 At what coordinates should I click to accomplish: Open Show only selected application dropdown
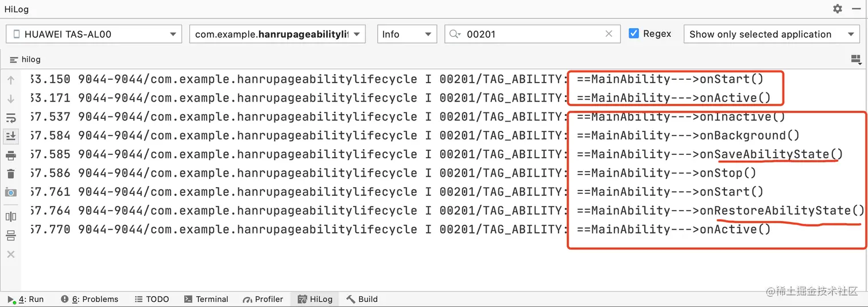[771, 34]
